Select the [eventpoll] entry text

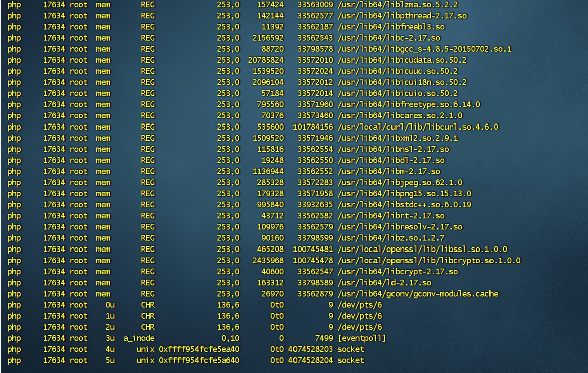pyautogui.click(x=361, y=338)
